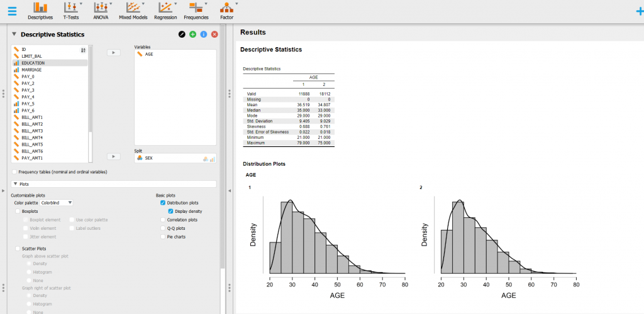Collapse the Descriptive Statistics panel
This screenshot has width=644, height=314.
coord(14,35)
